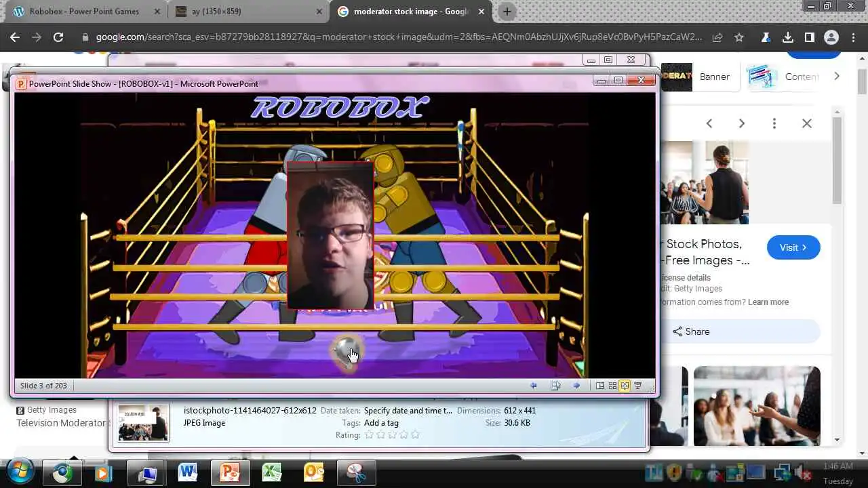Open Microsoft Outlook from taskbar
The width and height of the screenshot is (868, 488).
point(314,472)
